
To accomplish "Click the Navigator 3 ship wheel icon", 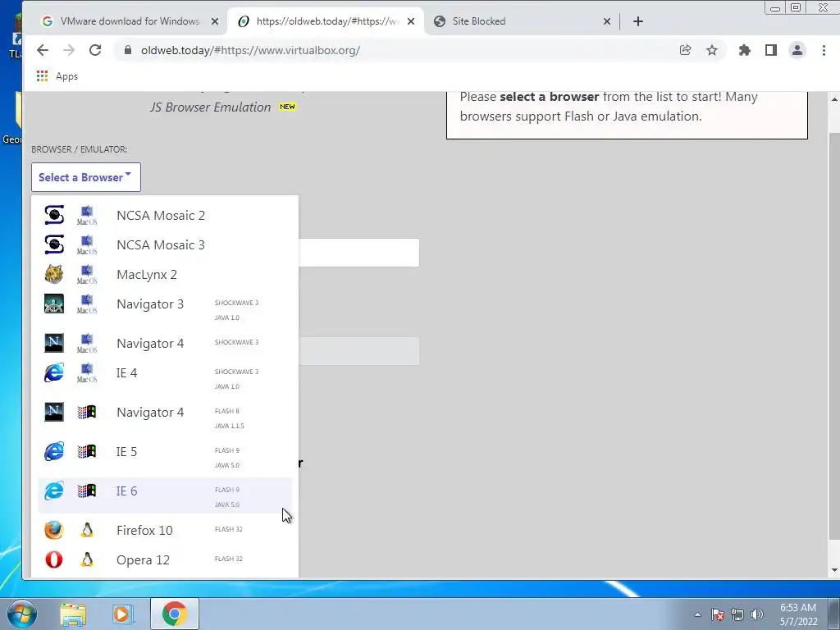I will (54, 304).
